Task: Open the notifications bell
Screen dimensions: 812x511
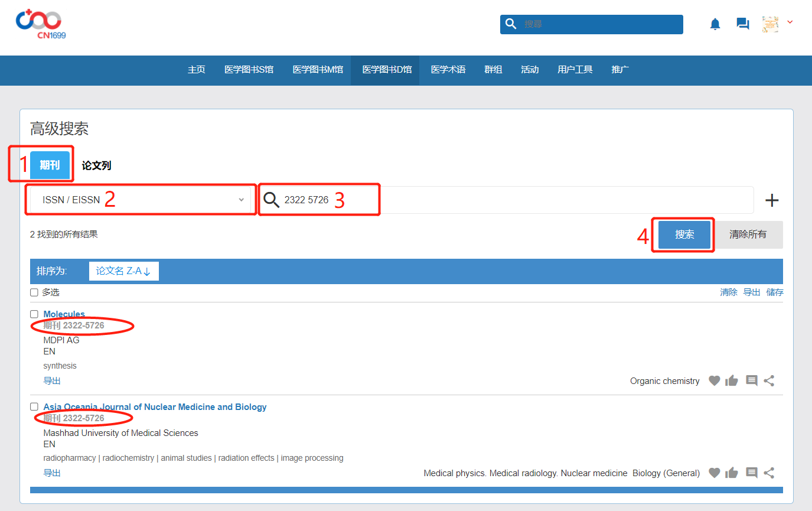Action: pos(715,24)
